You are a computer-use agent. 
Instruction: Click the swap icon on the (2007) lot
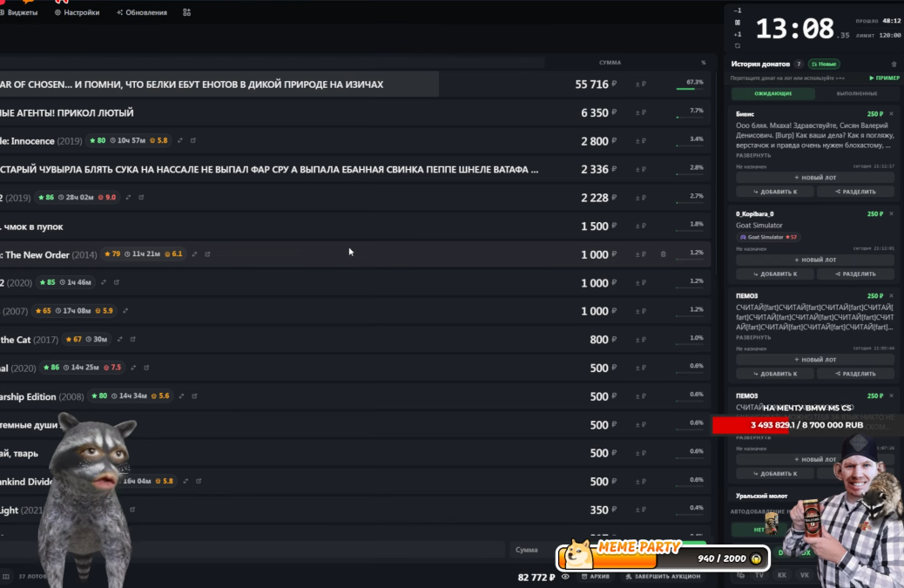125,311
